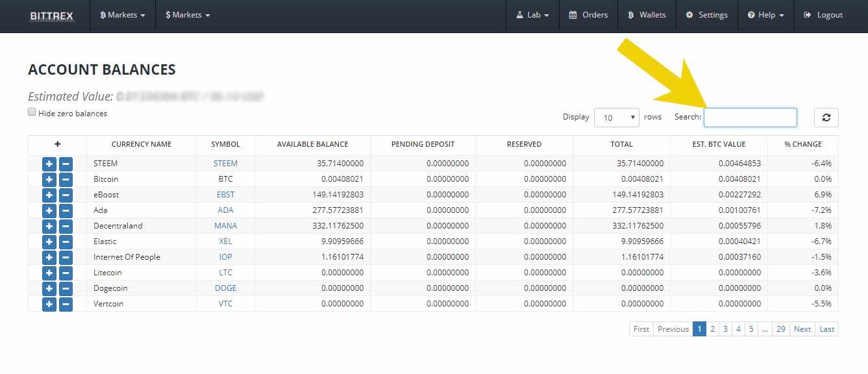This screenshot has height=374, width=868.
Task: Click the withdraw minus button for eBoost
Action: (x=66, y=195)
